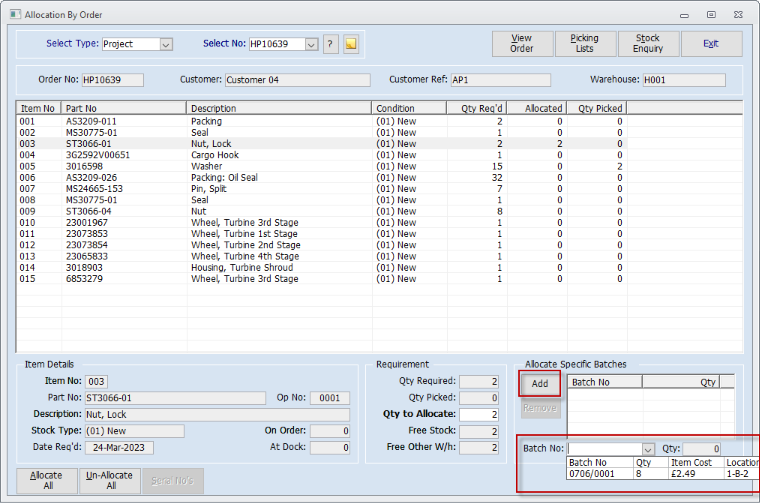Screen dimensions: 760x503
Task: Select row 009 ST3066-04 Nut
Action: tap(321, 211)
